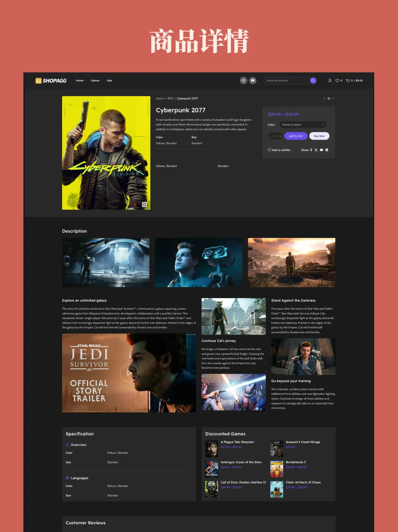Go to the previous product arrow
Image resolution: width=398 pixels, height=532 pixels.
point(324,98)
